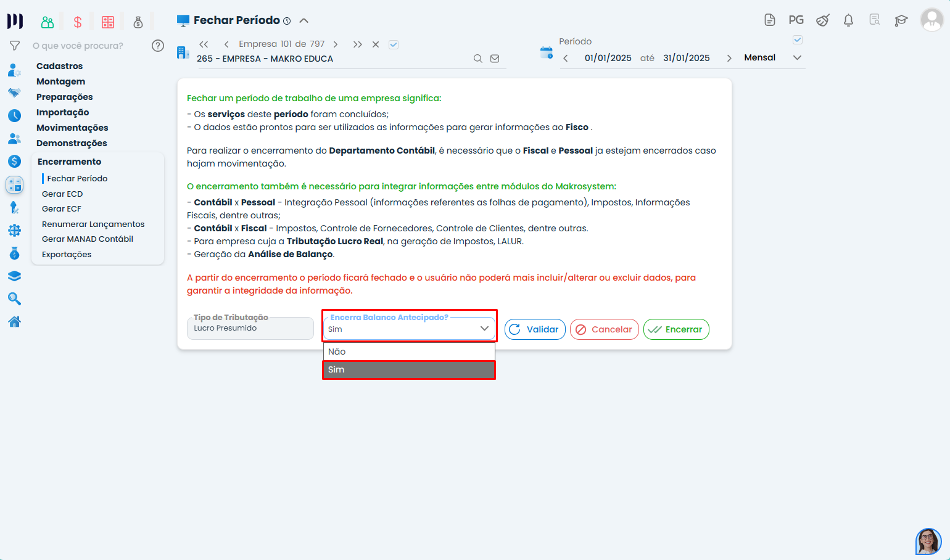The image size is (950, 560).
Task: Click the envelope icon next to the company name
Action: 495,59
